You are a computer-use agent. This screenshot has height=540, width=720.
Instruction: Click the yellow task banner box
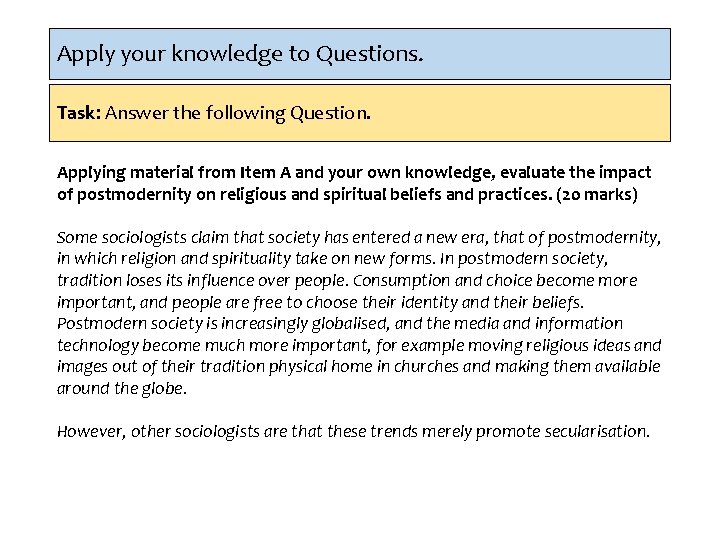click(360, 113)
